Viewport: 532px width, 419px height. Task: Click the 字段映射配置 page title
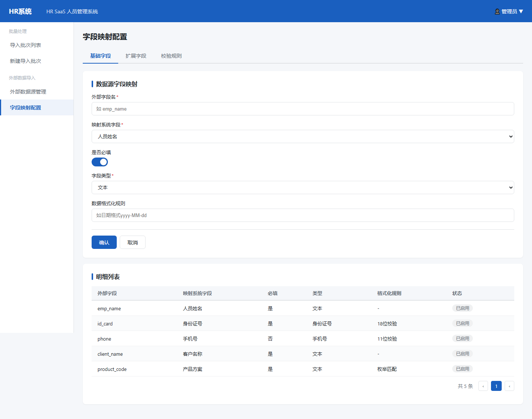105,37
